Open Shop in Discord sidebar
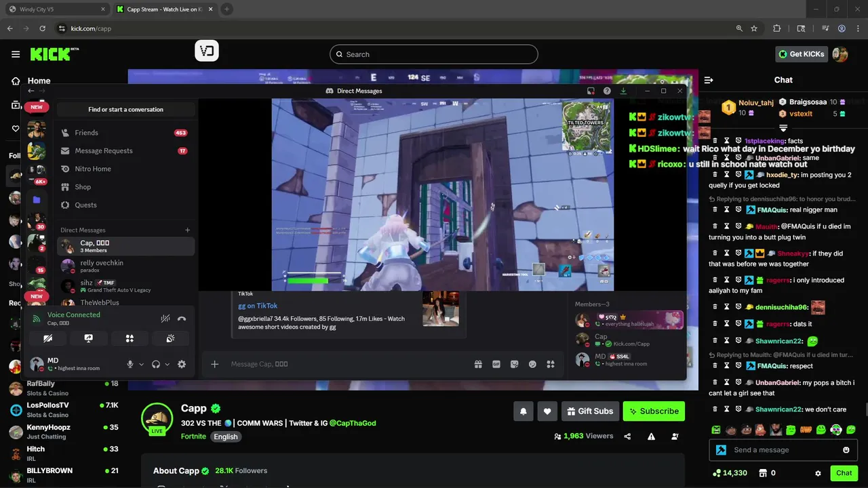The image size is (868, 488). click(x=125, y=187)
